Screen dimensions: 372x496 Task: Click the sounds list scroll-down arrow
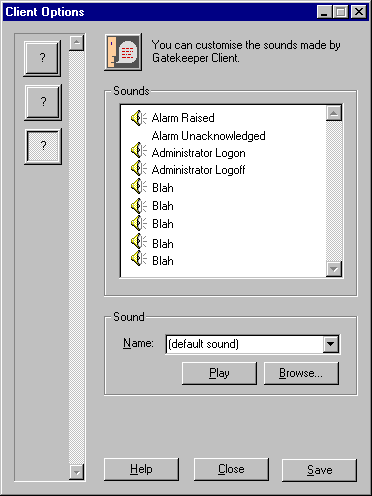coord(334,269)
